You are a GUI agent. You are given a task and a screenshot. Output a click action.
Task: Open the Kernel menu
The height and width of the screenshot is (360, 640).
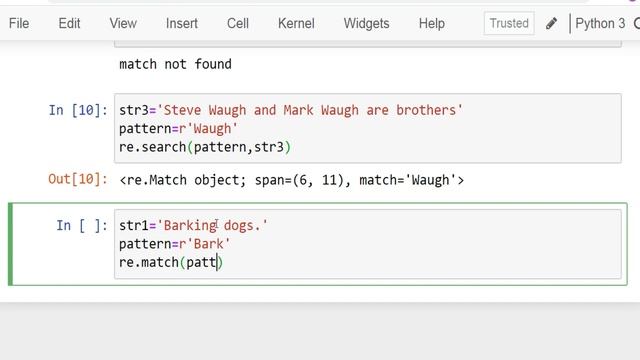(x=296, y=23)
